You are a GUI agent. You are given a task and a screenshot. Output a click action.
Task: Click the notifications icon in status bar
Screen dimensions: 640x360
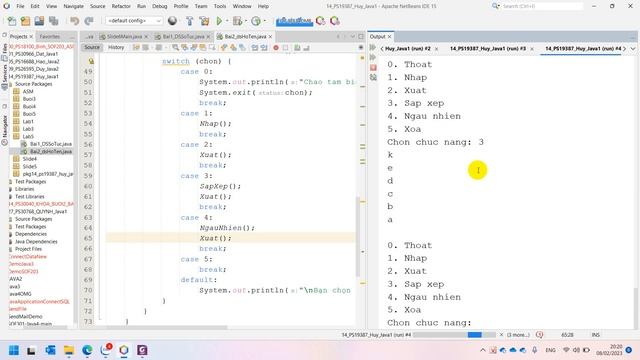(x=539, y=335)
